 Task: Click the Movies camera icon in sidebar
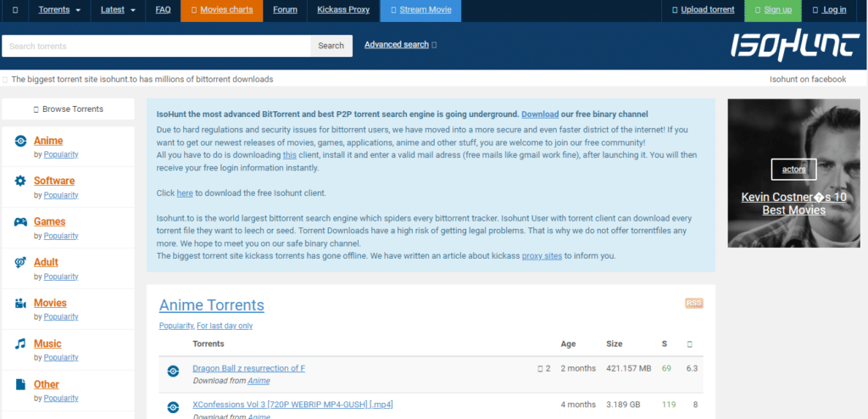pyautogui.click(x=20, y=303)
